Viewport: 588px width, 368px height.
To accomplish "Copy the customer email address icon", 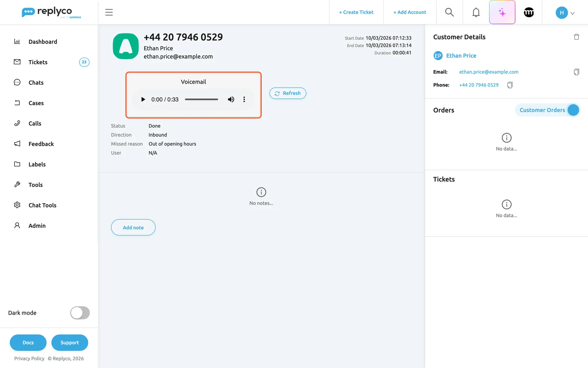I will click(x=577, y=72).
